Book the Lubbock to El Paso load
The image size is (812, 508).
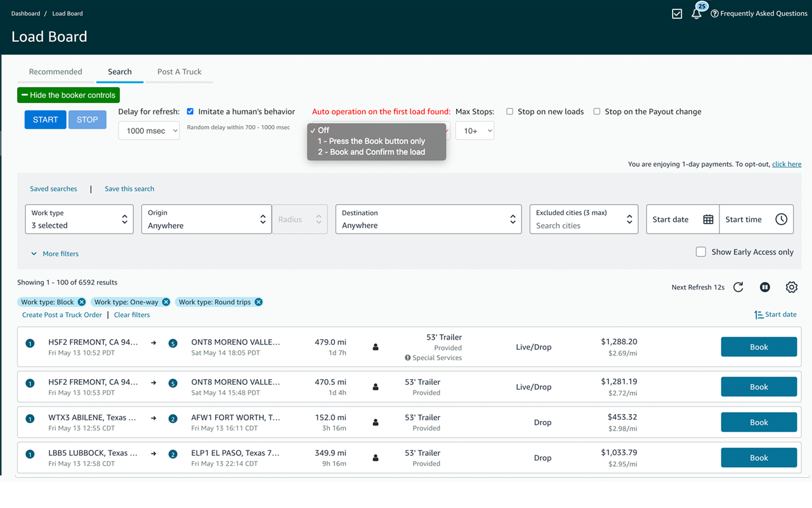click(759, 458)
